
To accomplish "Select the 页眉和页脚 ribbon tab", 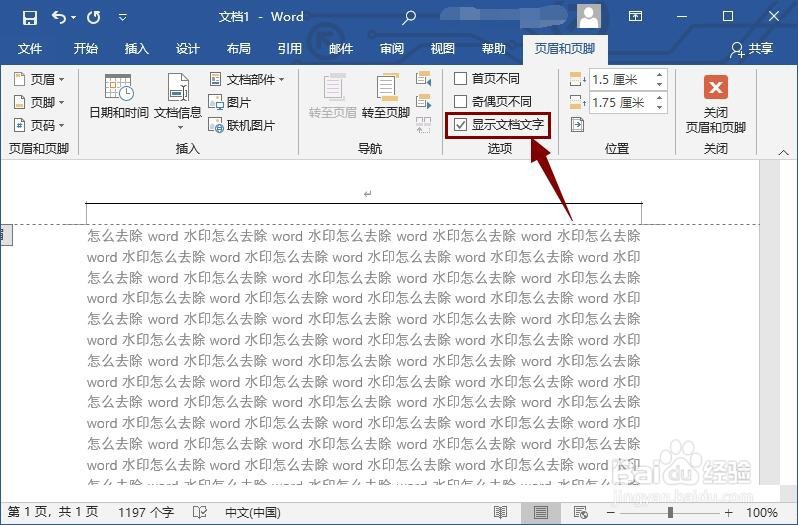I will pyautogui.click(x=565, y=49).
